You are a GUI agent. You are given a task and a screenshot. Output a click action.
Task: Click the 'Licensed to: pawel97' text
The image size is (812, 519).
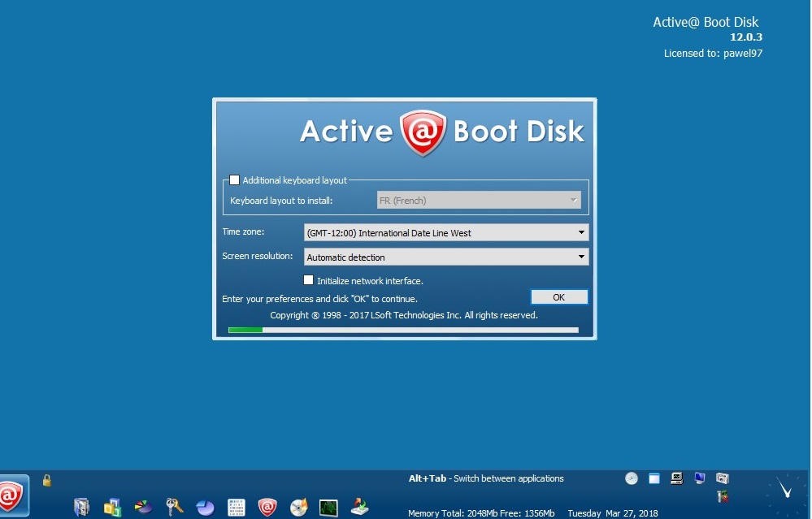click(713, 54)
